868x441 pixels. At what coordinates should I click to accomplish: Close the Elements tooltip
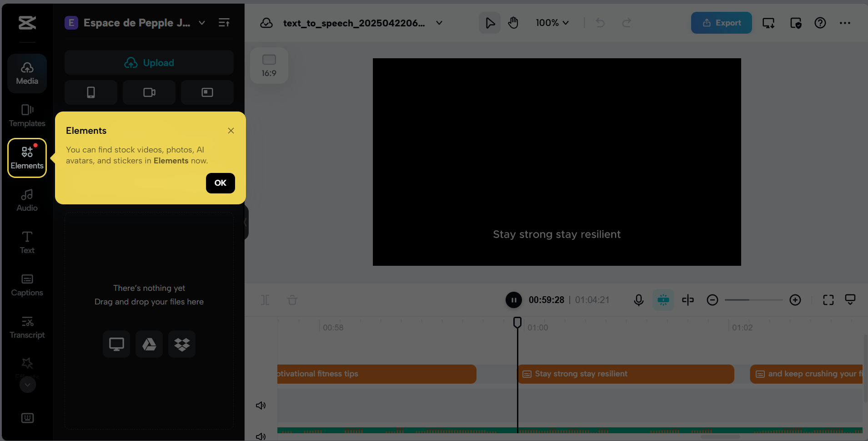click(231, 131)
